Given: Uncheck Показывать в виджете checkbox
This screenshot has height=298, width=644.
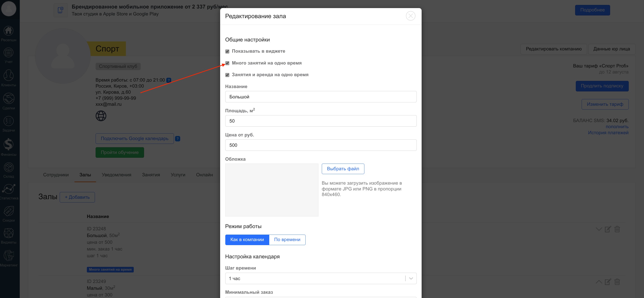Looking at the screenshot, I should [x=227, y=51].
